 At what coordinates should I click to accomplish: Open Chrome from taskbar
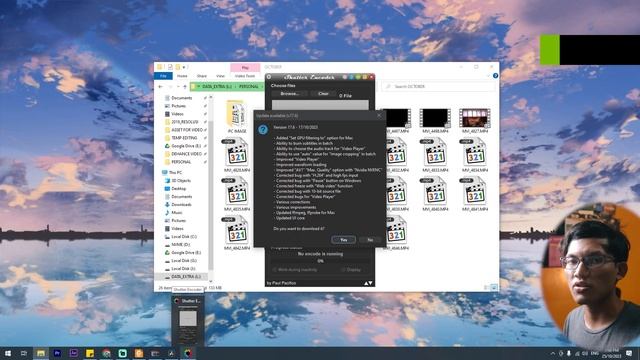coord(106,353)
